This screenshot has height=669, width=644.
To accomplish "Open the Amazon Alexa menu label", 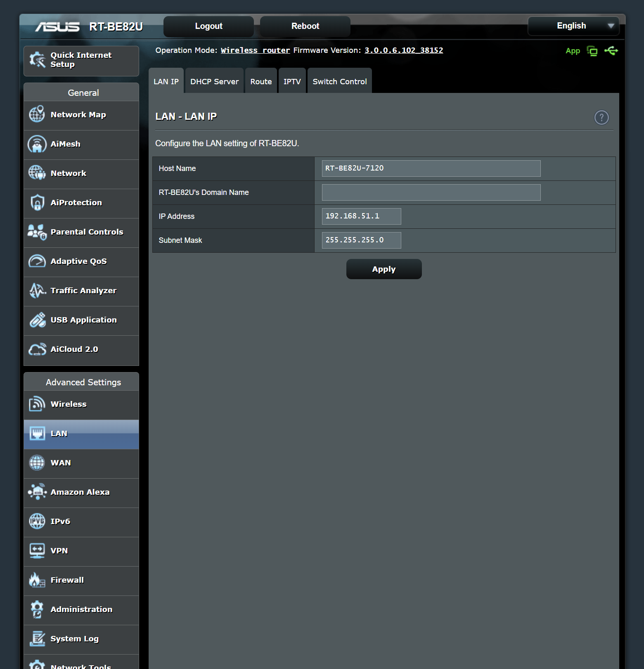I will (x=80, y=492).
